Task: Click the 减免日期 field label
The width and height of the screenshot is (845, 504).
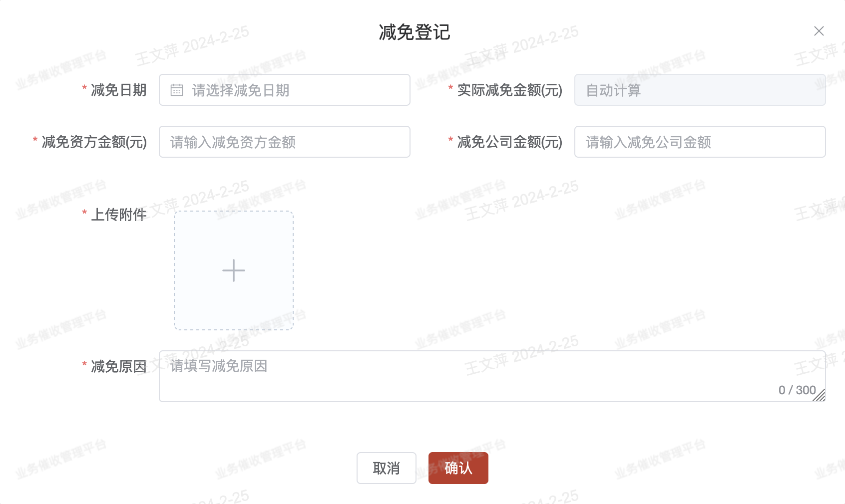Action: (x=118, y=90)
